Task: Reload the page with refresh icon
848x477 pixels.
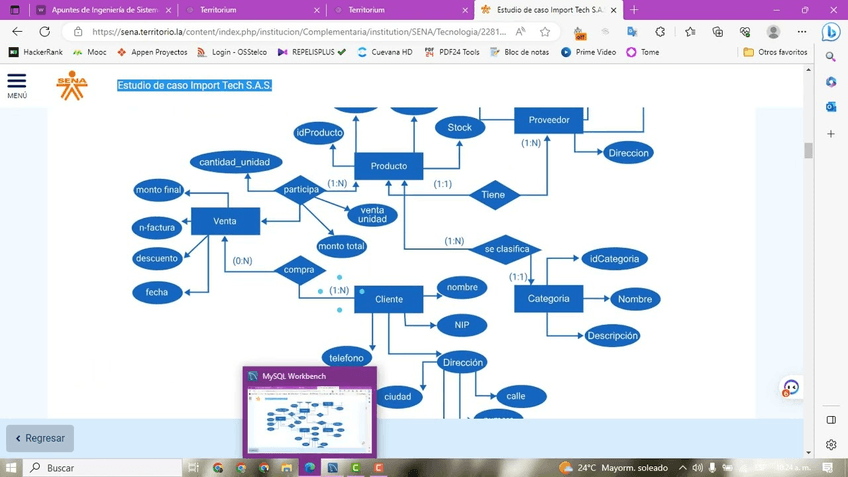Action: pos(44,32)
